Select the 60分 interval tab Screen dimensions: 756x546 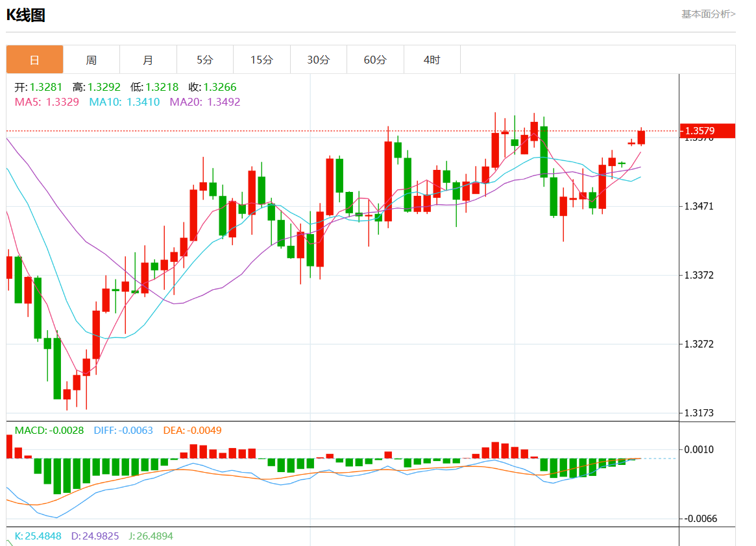tap(375, 60)
